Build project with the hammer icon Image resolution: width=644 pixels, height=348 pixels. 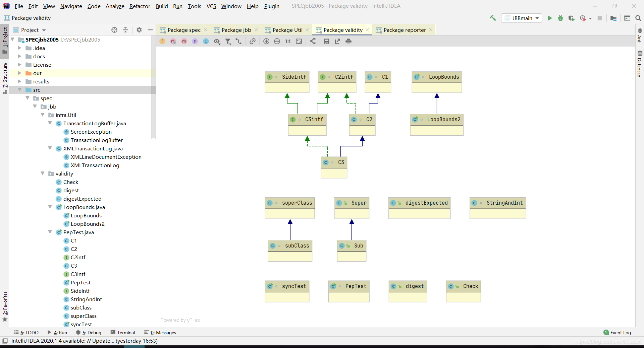tap(493, 18)
